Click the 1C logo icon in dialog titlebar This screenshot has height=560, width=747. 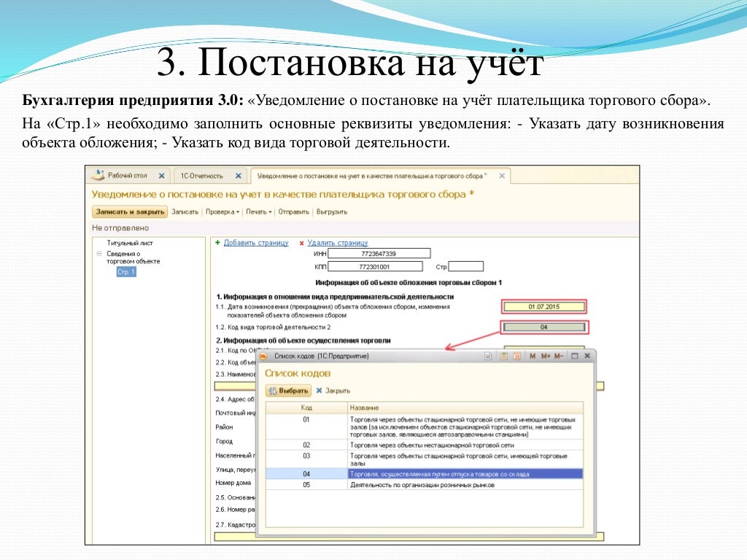[x=263, y=356]
